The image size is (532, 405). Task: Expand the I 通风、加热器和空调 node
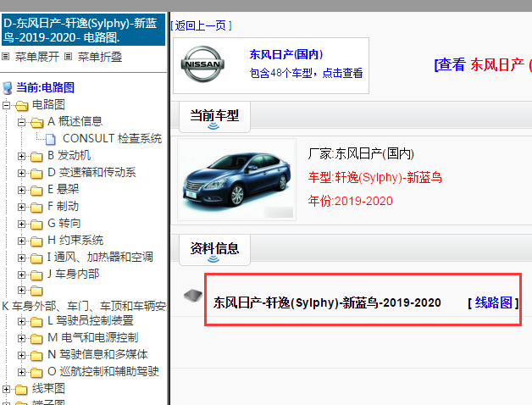pyautogui.click(x=21, y=258)
